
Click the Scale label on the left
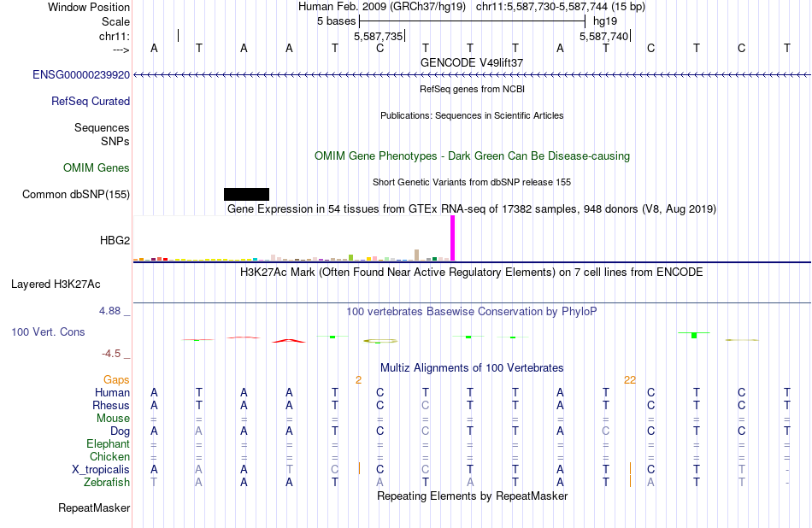pos(115,21)
